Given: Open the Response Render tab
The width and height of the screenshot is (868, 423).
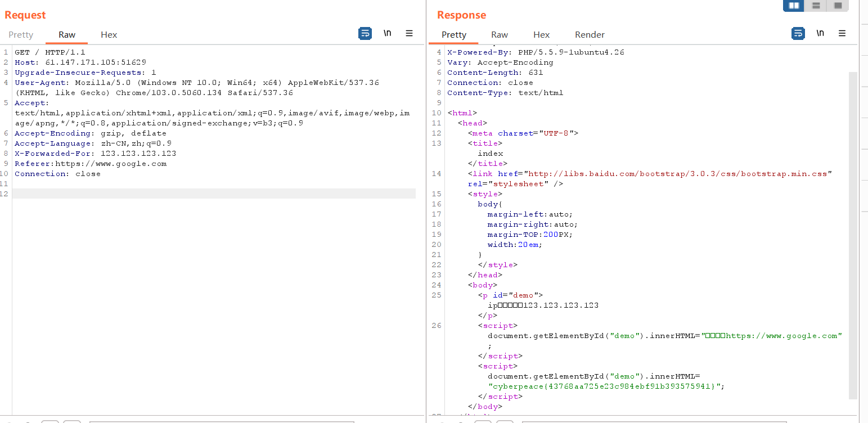Looking at the screenshot, I should click(x=590, y=35).
